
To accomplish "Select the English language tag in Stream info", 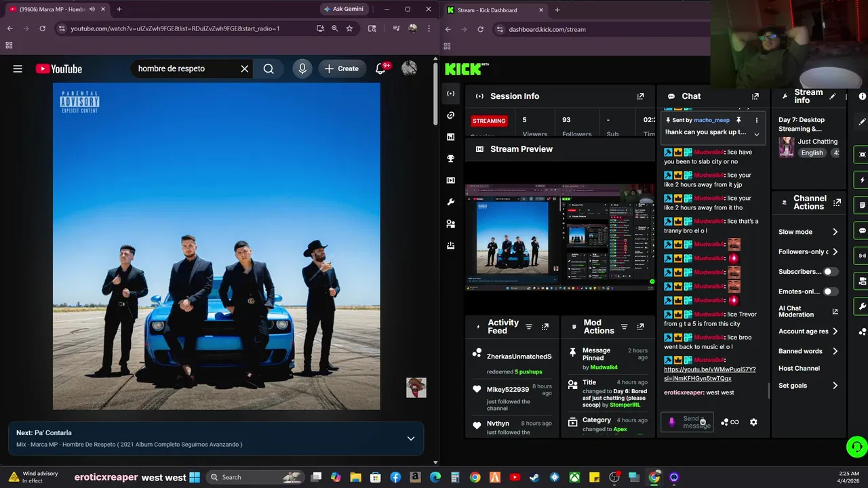I will coord(812,153).
